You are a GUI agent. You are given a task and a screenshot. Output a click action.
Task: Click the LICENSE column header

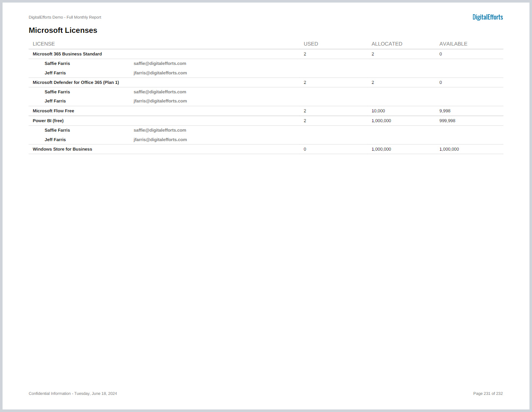[44, 44]
